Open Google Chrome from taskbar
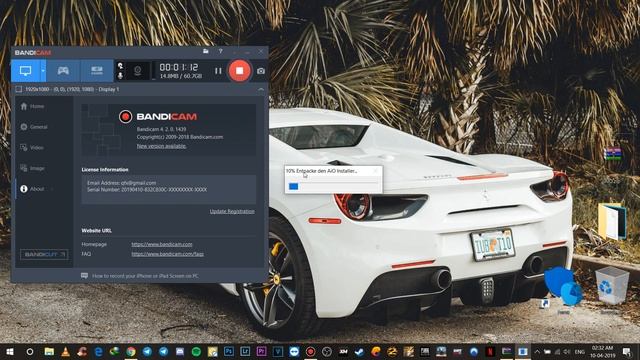This screenshot has height=360, width=640. (x=131, y=351)
